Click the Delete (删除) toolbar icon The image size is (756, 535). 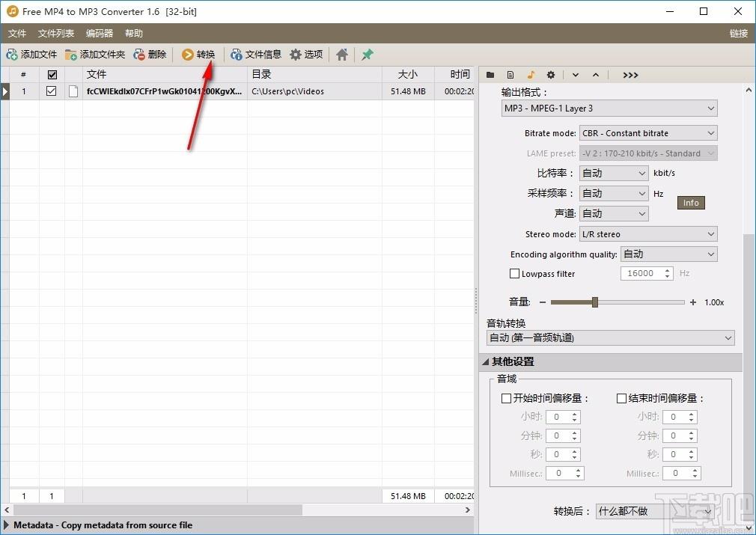point(139,55)
